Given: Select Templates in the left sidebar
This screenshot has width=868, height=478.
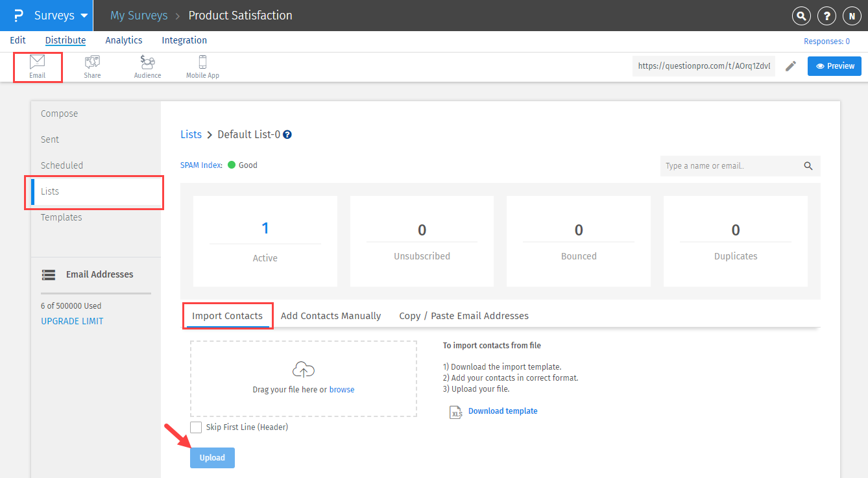Looking at the screenshot, I should pos(62,217).
